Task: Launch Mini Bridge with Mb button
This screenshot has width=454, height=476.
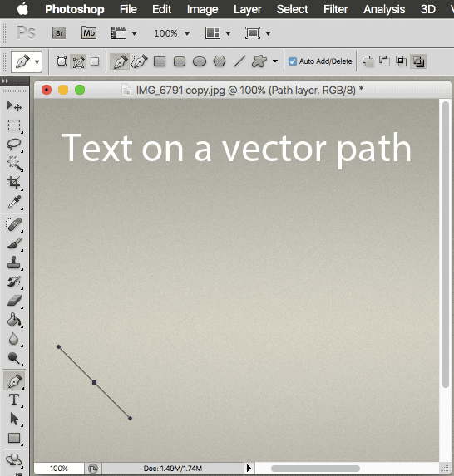Action: [x=89, y=32]
